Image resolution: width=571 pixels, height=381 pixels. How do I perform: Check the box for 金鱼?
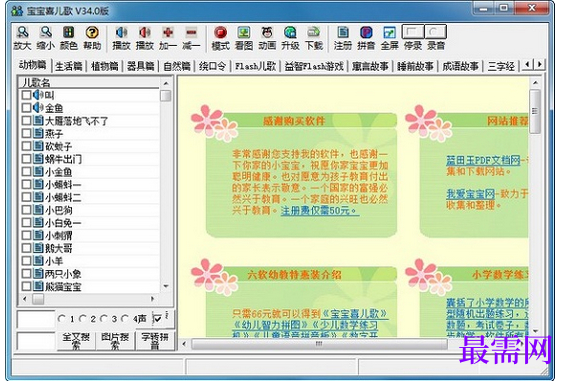point(26,108)
